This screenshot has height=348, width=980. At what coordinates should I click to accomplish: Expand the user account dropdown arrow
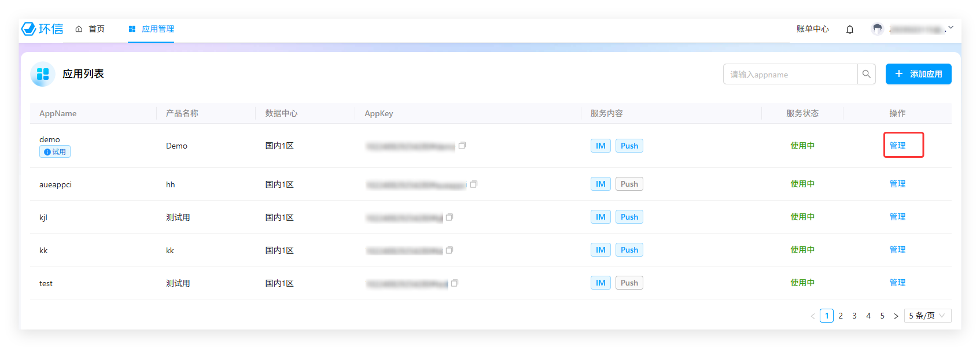(950, 28)
